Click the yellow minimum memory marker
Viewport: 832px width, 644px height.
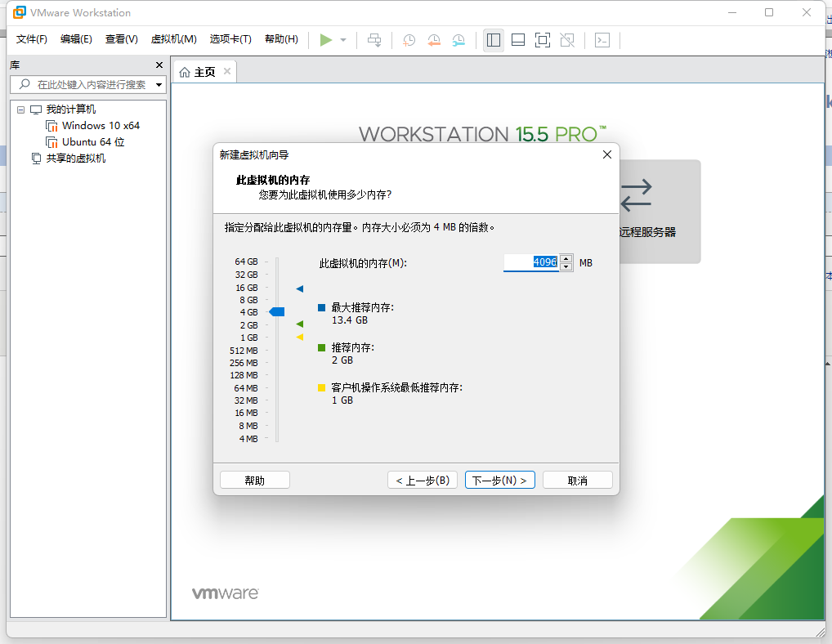(x=300, y=337)
